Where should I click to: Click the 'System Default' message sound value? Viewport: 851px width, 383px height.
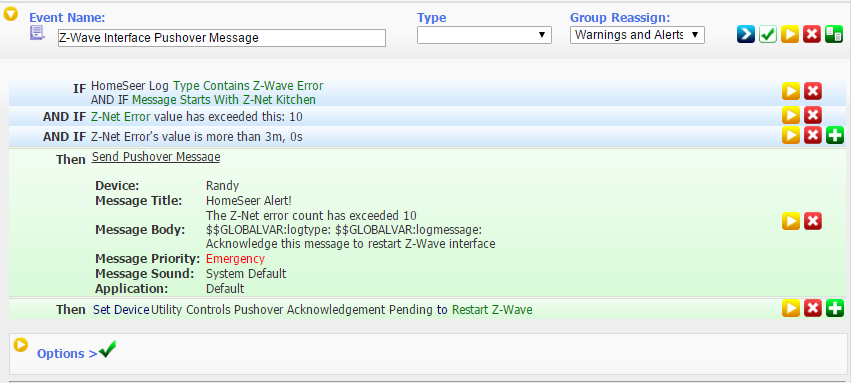[x=246, y=273]
